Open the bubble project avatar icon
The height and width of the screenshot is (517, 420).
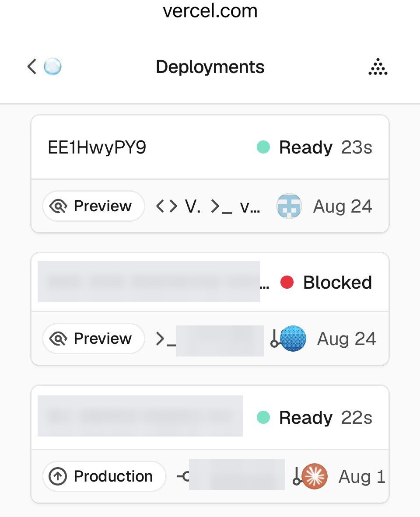[53, 66]
